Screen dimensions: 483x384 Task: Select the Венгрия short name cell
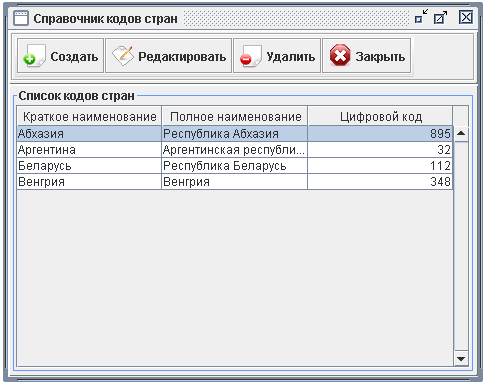[x=89, y=182]
